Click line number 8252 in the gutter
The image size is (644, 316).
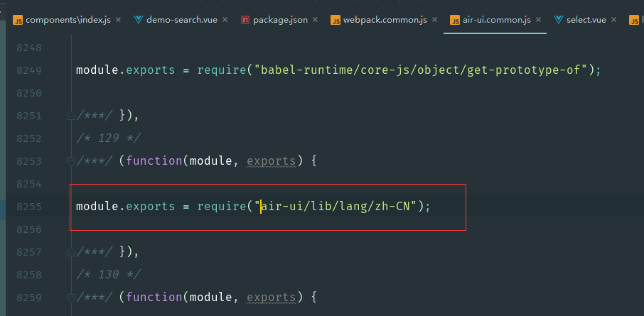(29, 138)
